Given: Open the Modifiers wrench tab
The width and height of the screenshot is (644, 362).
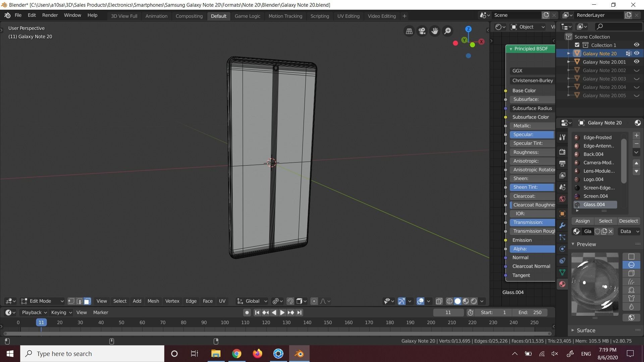Looking at the screenshot, I should (562, 225).
